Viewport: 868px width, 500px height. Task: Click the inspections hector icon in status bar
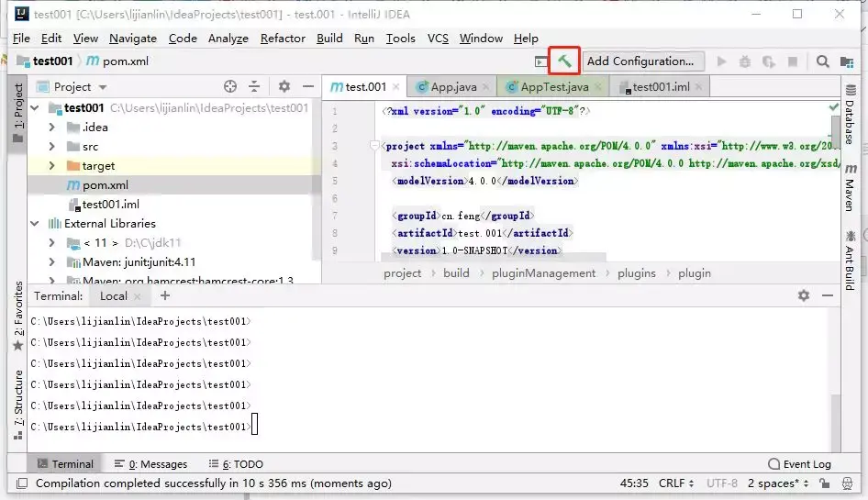pyautogui.click(x=847, y=483)
